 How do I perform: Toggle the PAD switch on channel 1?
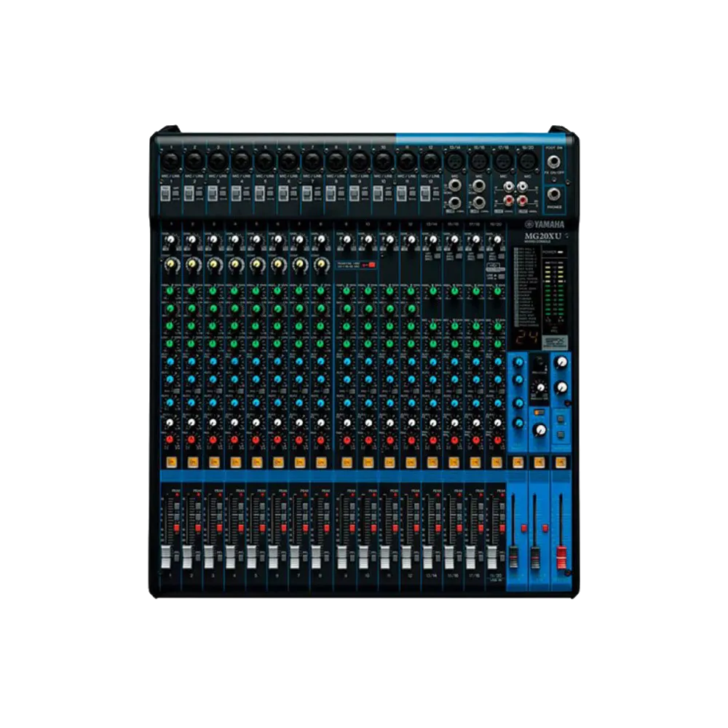coord(165,193)
